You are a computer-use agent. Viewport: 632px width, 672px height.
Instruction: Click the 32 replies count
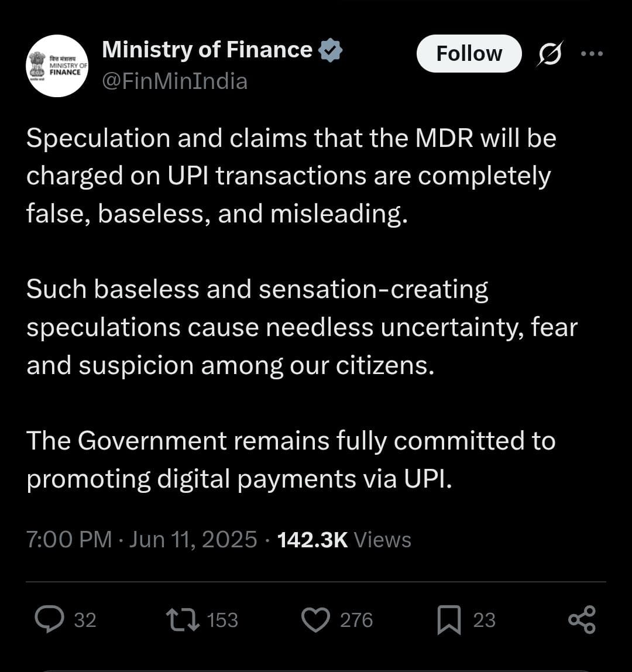point(85,620)
